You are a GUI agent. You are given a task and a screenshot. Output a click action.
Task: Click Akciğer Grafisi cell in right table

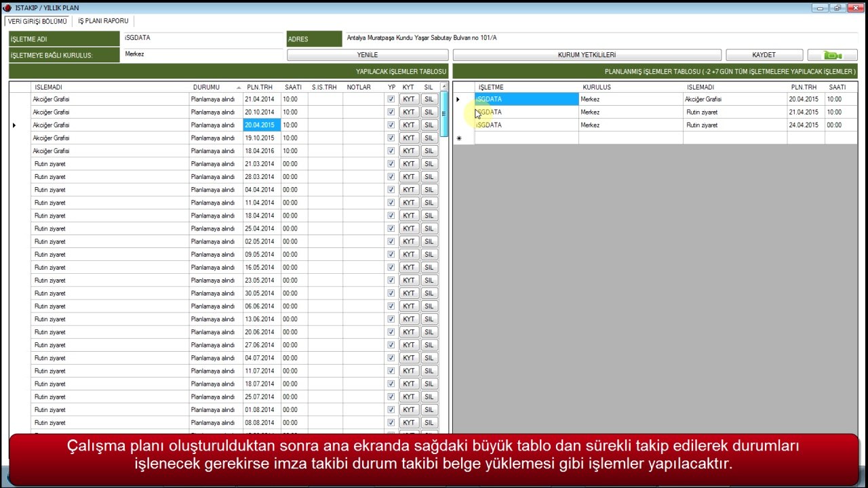[x=735, y=99]
